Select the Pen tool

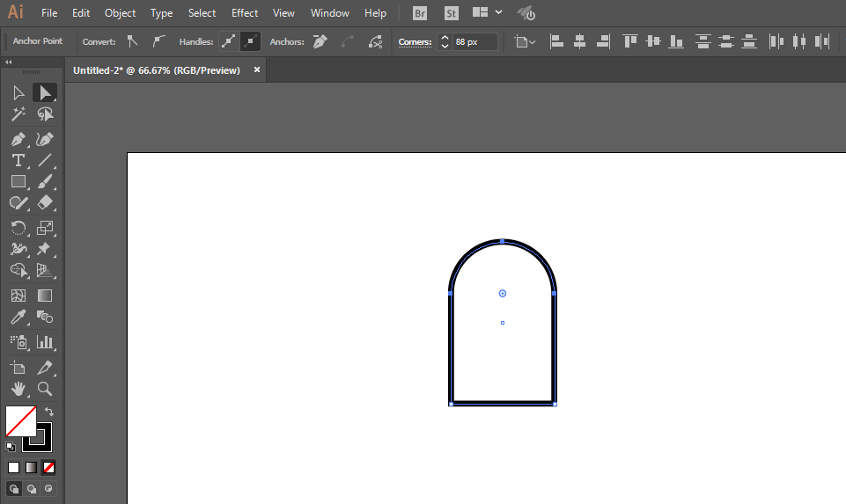tap(18, 139)
